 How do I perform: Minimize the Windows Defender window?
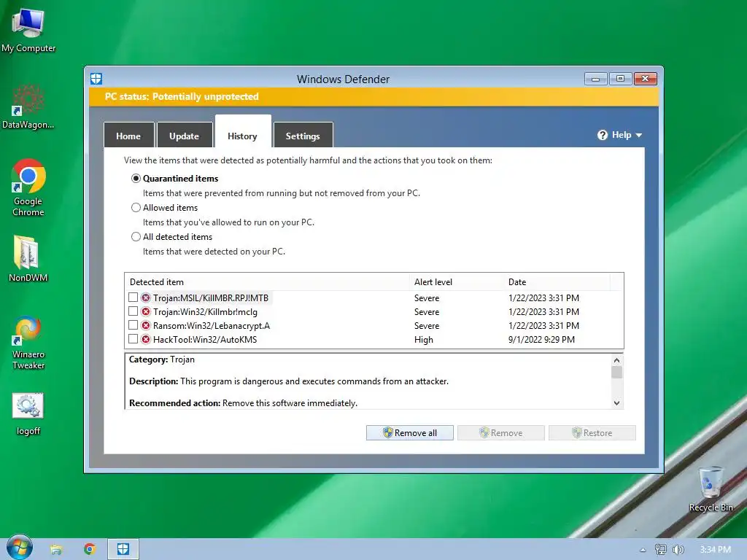click(x=595, y=79)
